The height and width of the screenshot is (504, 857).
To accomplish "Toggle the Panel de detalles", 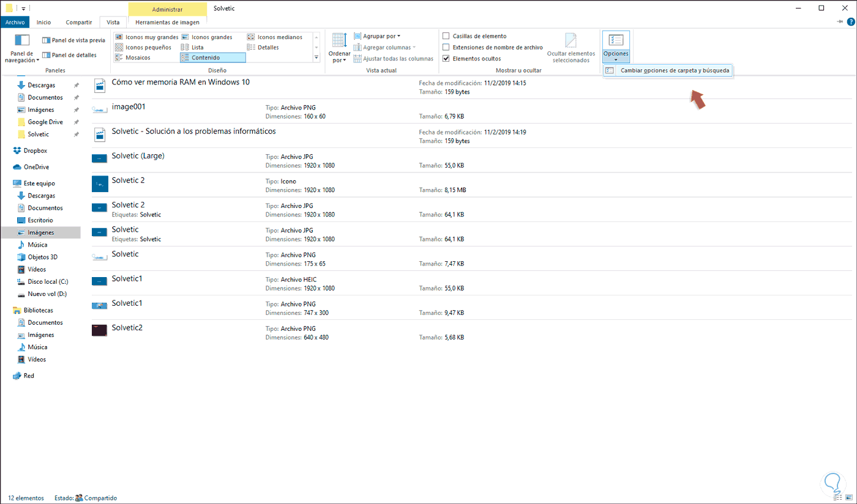I will tap(69, 55).
